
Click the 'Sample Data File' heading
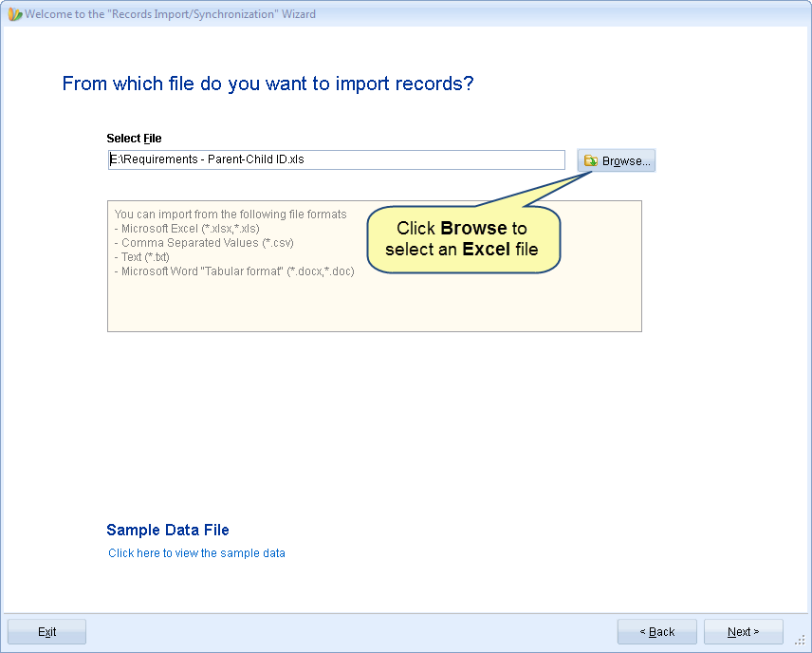[168, 530]
